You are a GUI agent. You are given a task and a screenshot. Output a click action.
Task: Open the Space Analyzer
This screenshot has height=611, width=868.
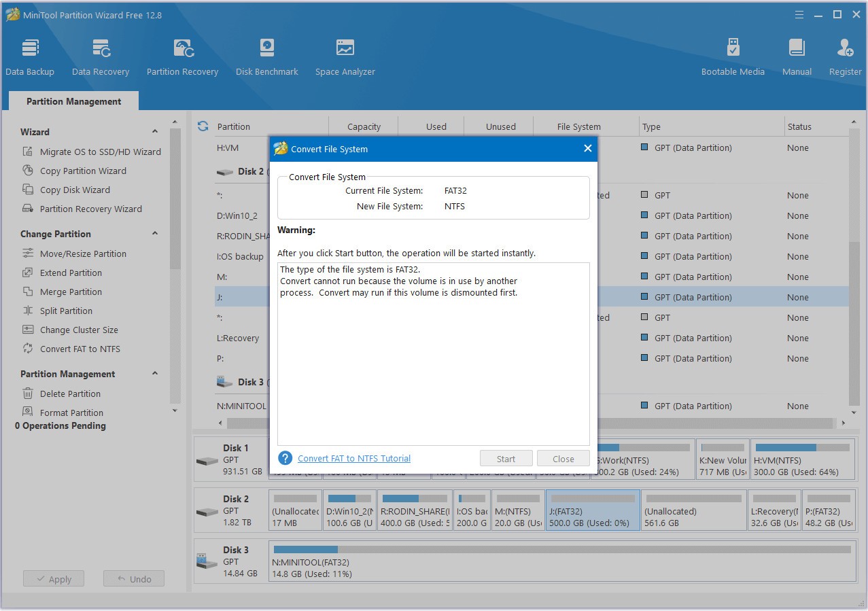point(345,54)
